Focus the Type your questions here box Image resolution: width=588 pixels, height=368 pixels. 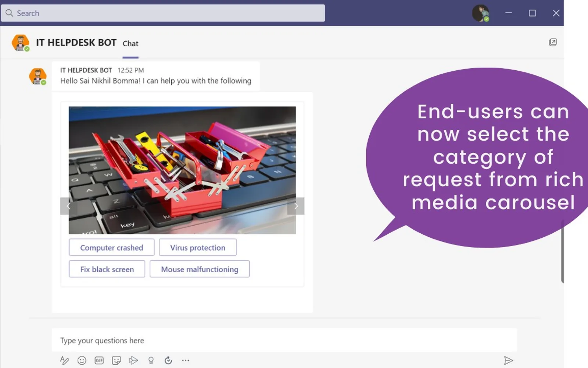[x=284, y=340]
